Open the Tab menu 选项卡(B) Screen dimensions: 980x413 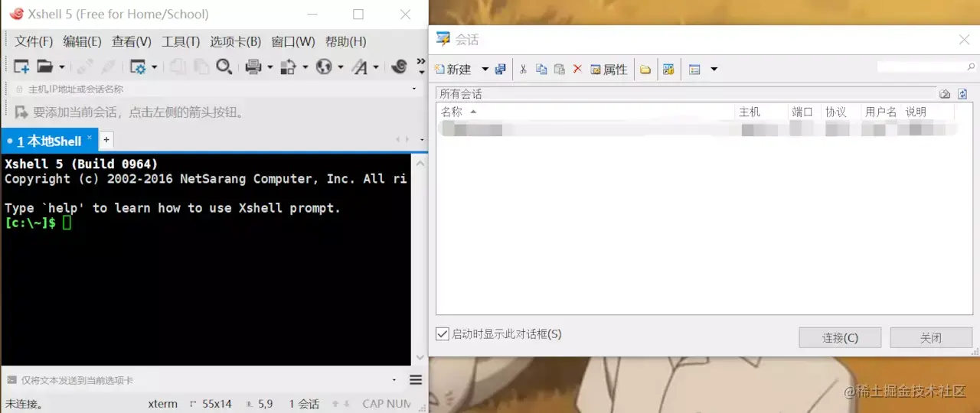tap(236, 41)
